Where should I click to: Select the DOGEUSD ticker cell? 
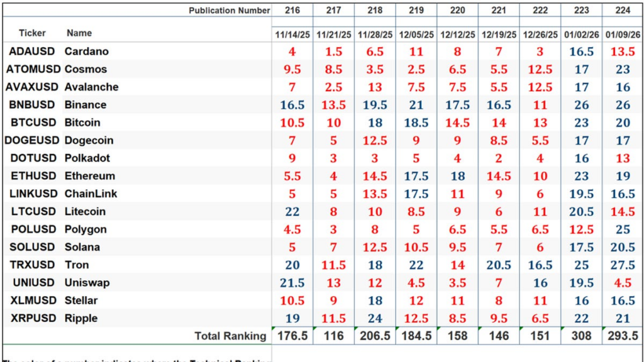(x=31, y=140)
